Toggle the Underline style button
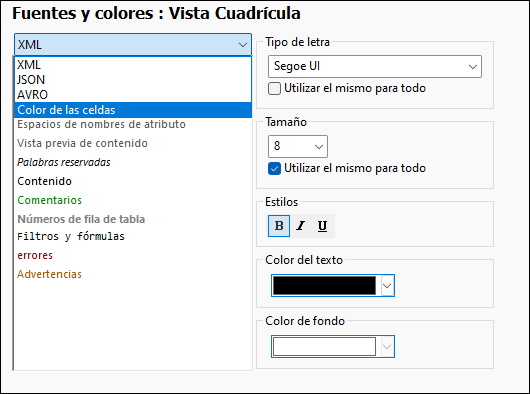This screenshot has width=530, height=394. point(322,226)
